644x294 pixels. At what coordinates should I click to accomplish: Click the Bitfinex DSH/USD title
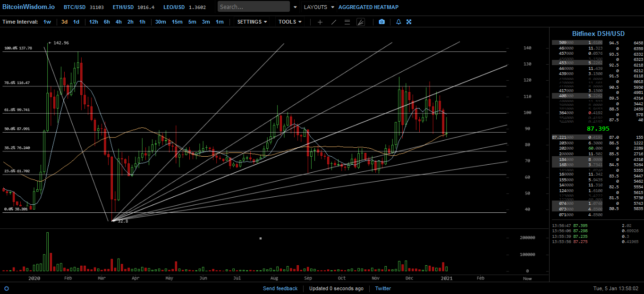tap(598, 34)
